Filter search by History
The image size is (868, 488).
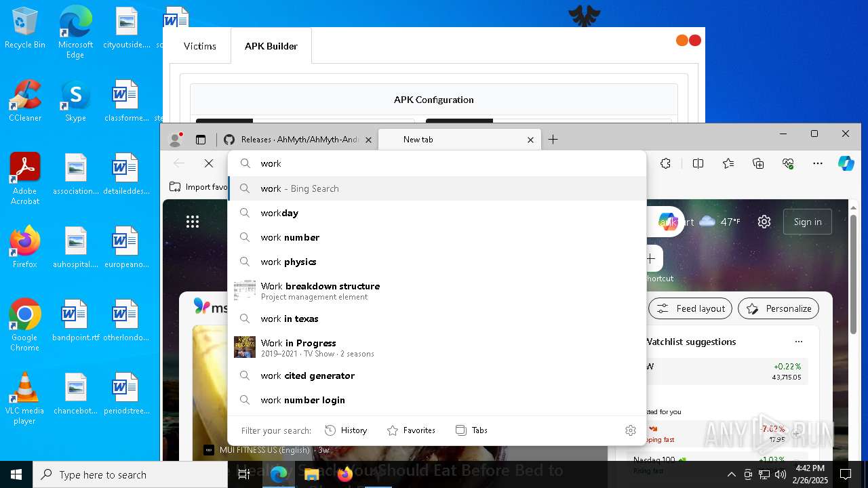(346, 430)
